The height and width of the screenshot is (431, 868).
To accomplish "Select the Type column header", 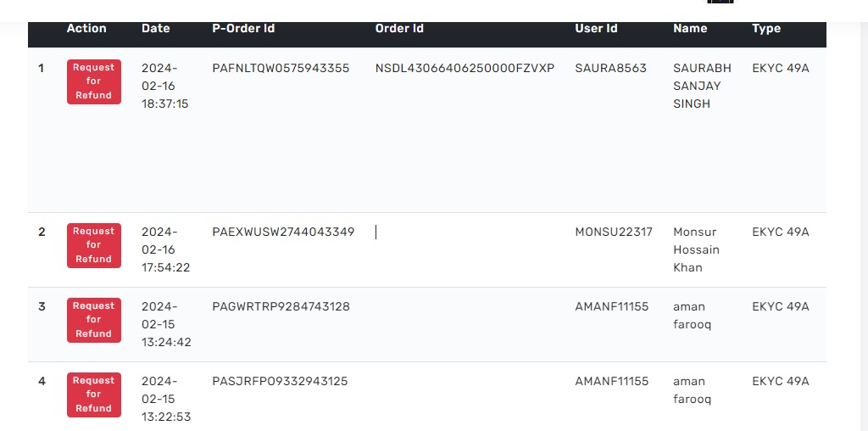I will tap(766, 29).
